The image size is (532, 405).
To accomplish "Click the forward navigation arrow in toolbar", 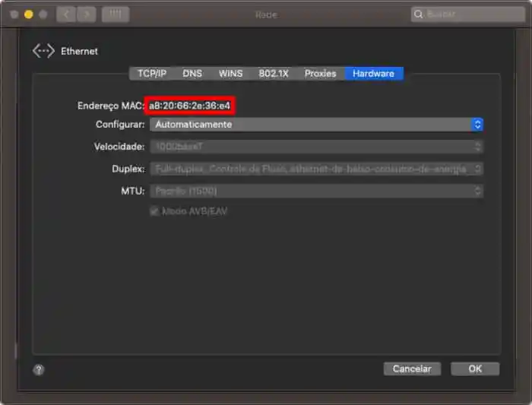I will [87, 14].
